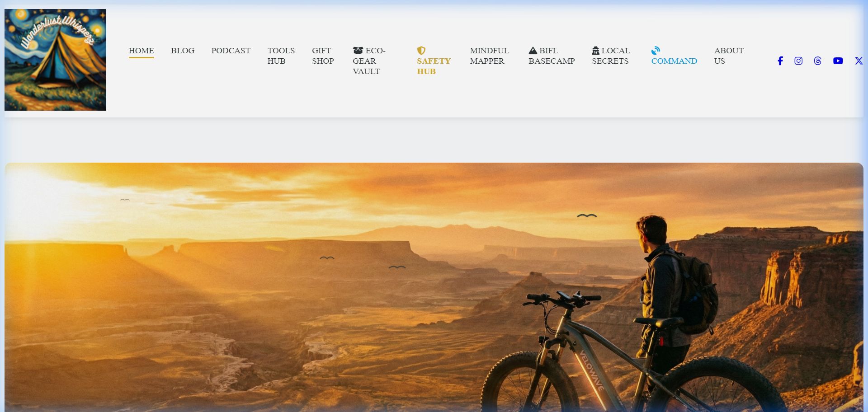
Task: Click the mountain icon beside BIFL Basecamp
Action: point(533,51)
